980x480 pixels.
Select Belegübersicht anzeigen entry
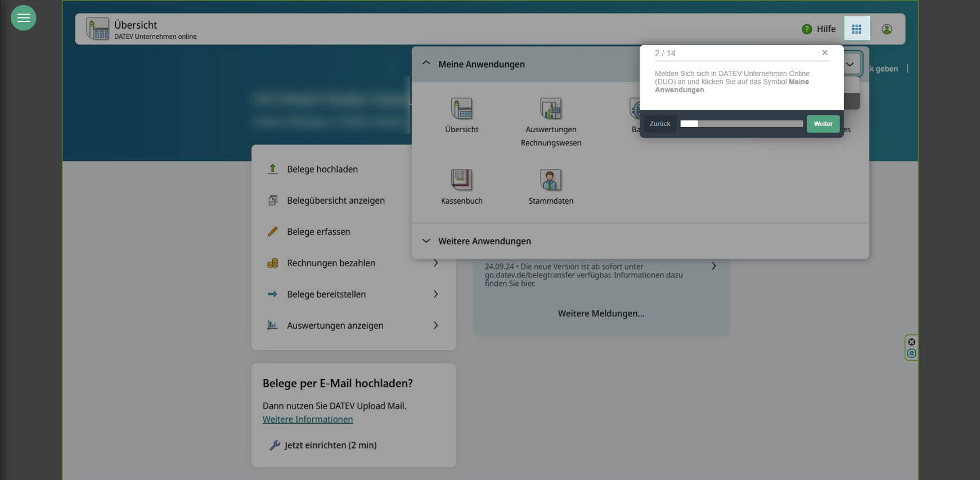pyautogui.click(x=335, y=200)
